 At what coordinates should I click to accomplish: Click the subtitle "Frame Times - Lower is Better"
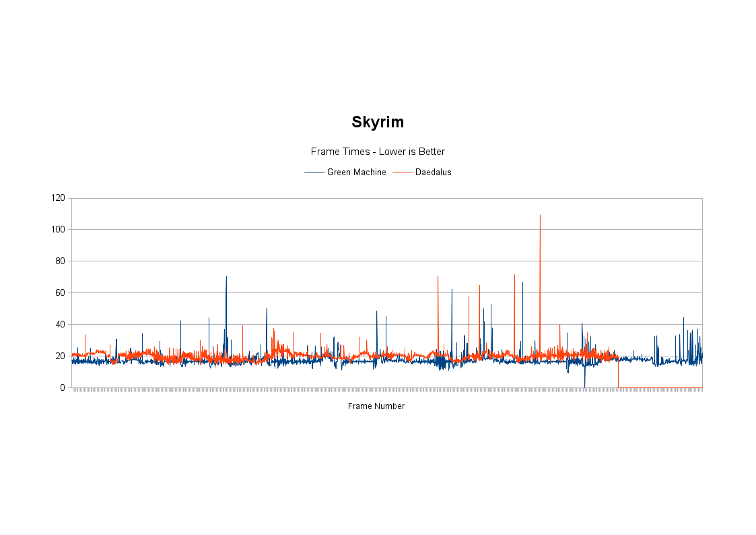click(378, 152)
